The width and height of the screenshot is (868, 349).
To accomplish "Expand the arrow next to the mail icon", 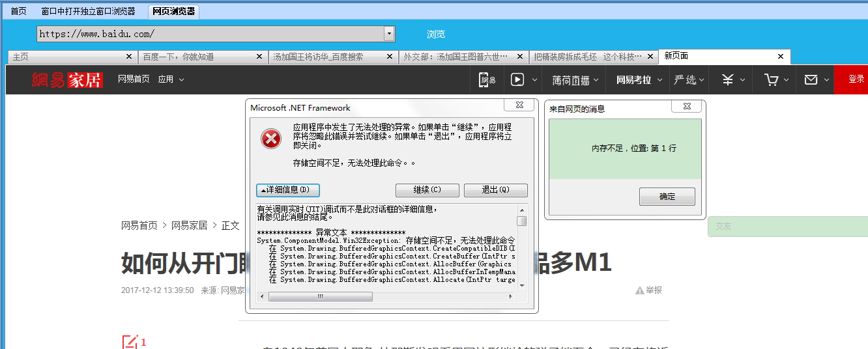I will pyautogui.click(x=826, y=79).
